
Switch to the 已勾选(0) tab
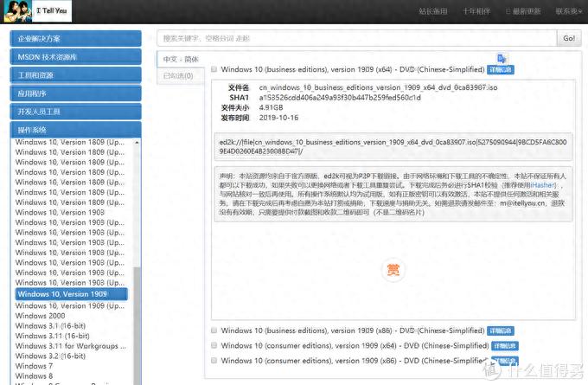179,76
